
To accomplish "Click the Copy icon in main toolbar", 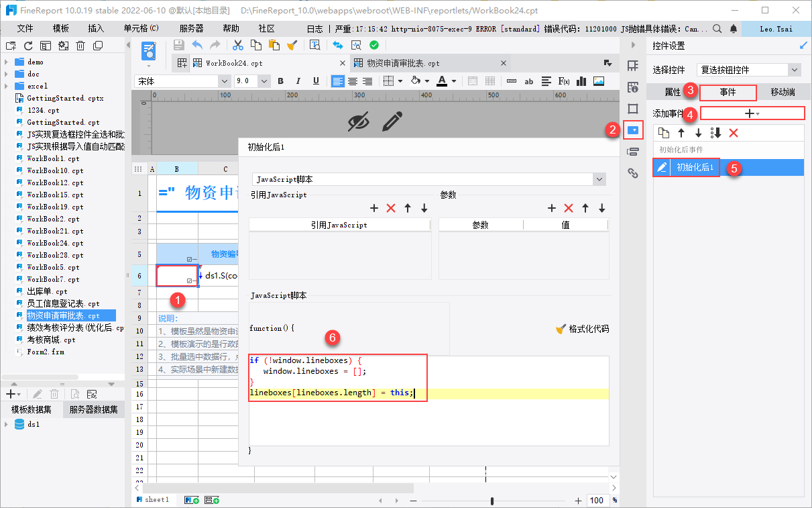I will pyautogui.click(x=255, y=45).
